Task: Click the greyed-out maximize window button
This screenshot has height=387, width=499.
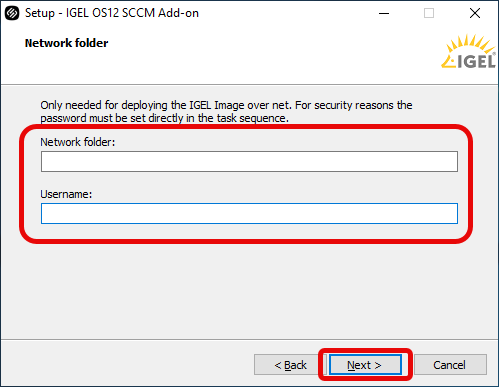Action: [429, 13]
